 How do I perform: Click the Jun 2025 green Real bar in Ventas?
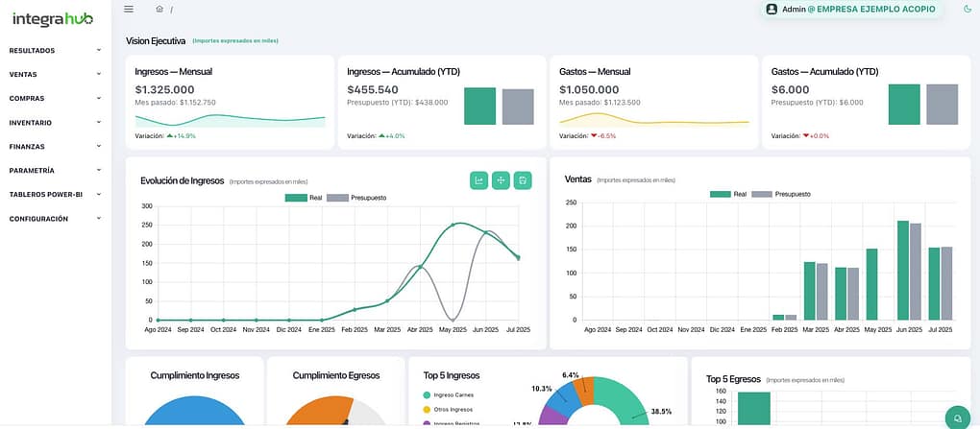903,270
